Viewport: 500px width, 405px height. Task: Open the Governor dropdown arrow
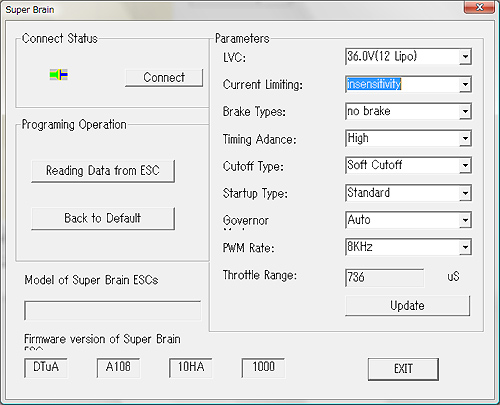tap(465, 220)
